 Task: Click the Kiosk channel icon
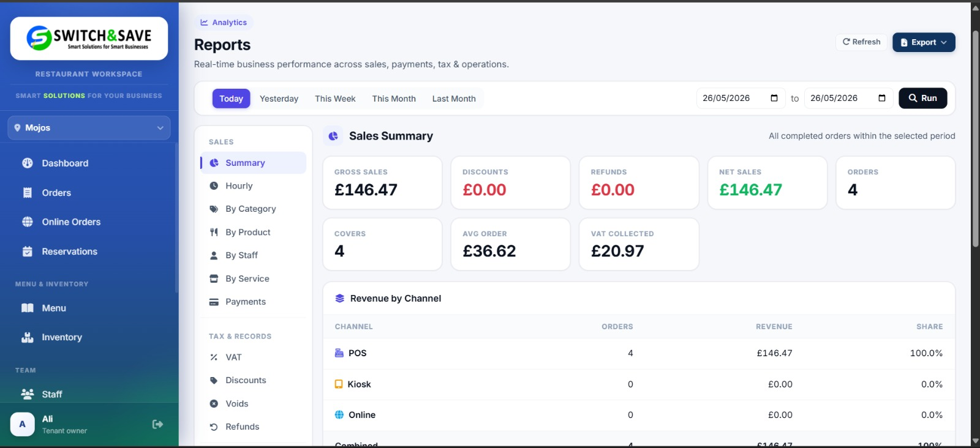point(339,384)
